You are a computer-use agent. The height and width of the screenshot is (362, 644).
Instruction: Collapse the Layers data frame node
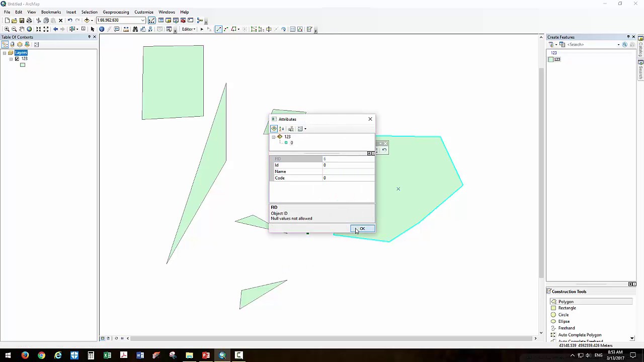(x=4, y=53)
